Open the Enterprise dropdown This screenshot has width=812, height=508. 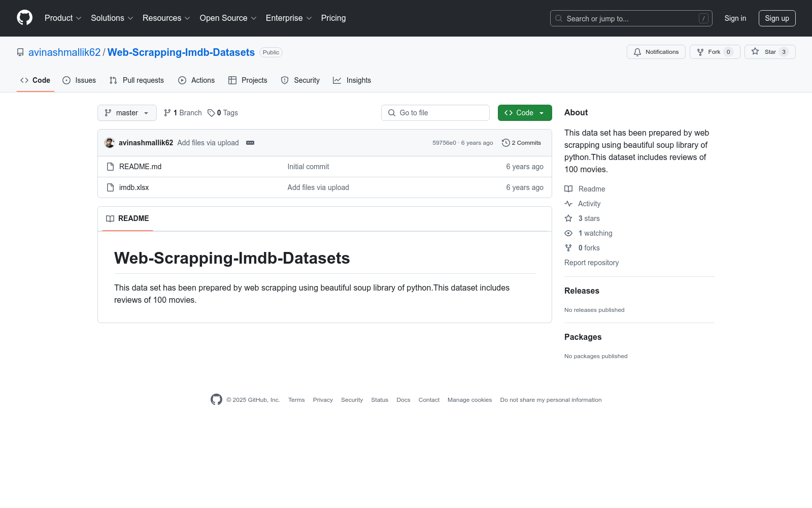tap(289, 18)
